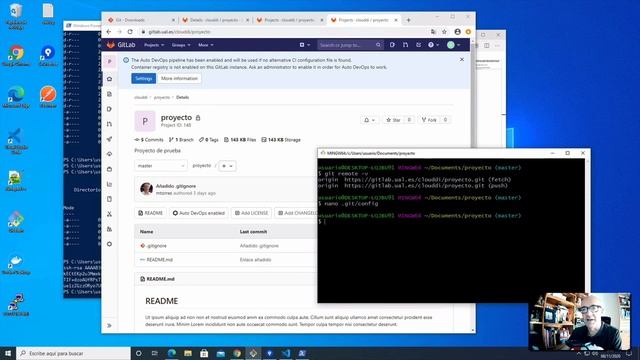This screenshot has width=640, height=360.
Task: Click the GitLab logo in navbar
Action: [121, 45]
